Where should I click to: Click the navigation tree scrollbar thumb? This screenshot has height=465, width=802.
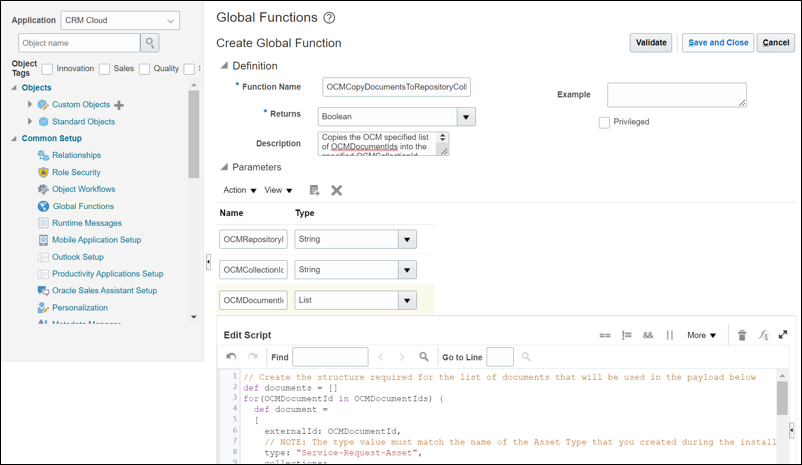point(193,134)
